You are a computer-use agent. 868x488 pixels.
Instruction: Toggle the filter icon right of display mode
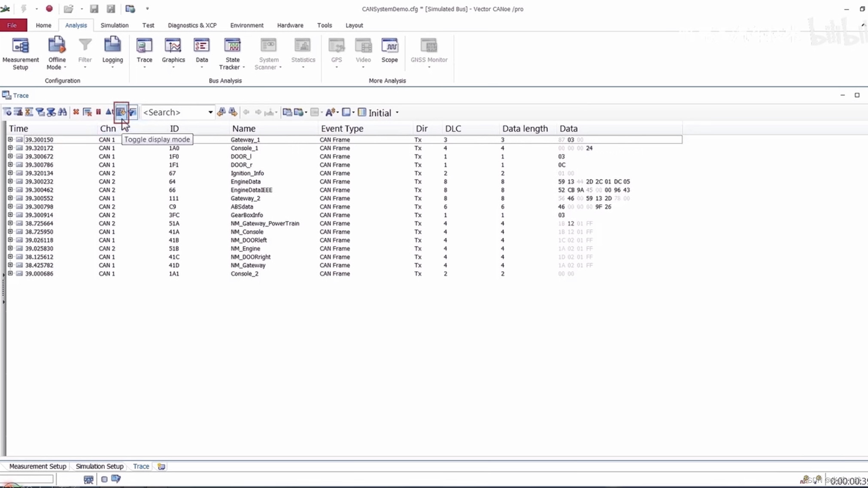(x=133, y=112)
